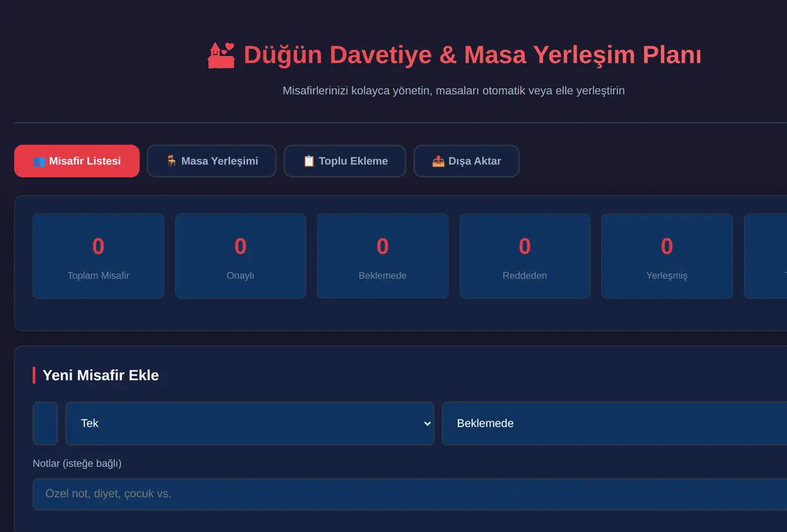
Task: Select the Yerleşmiş stat card
Action: coord(667,256)
